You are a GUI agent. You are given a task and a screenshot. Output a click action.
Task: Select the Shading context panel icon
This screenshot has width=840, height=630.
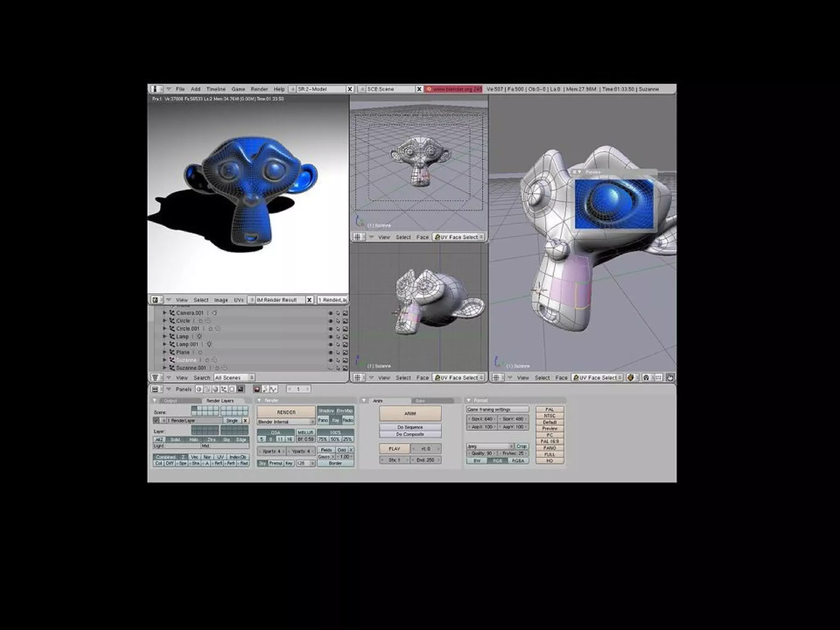215,389
